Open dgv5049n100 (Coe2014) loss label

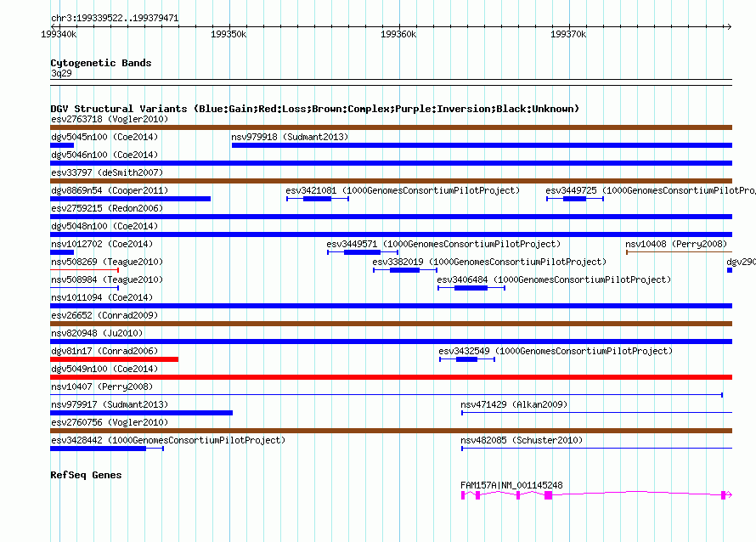(x=104, y=369)
